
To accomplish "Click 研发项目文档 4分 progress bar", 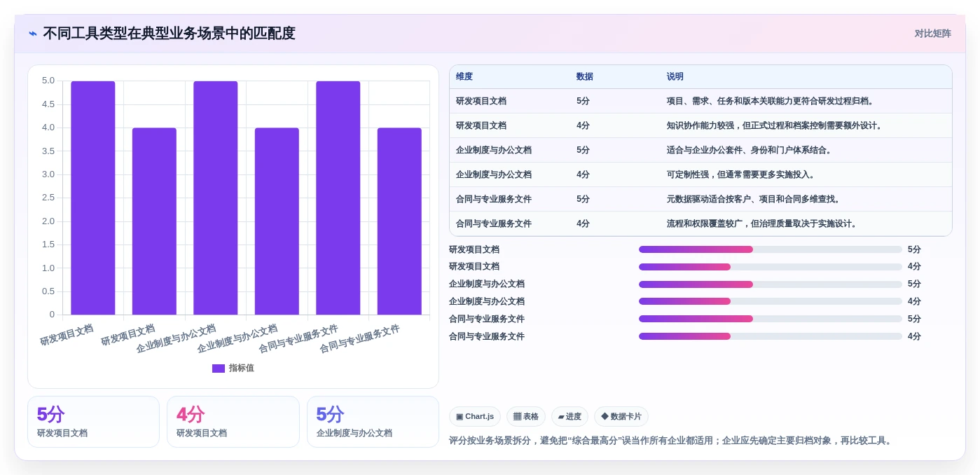I will (771, 267).
